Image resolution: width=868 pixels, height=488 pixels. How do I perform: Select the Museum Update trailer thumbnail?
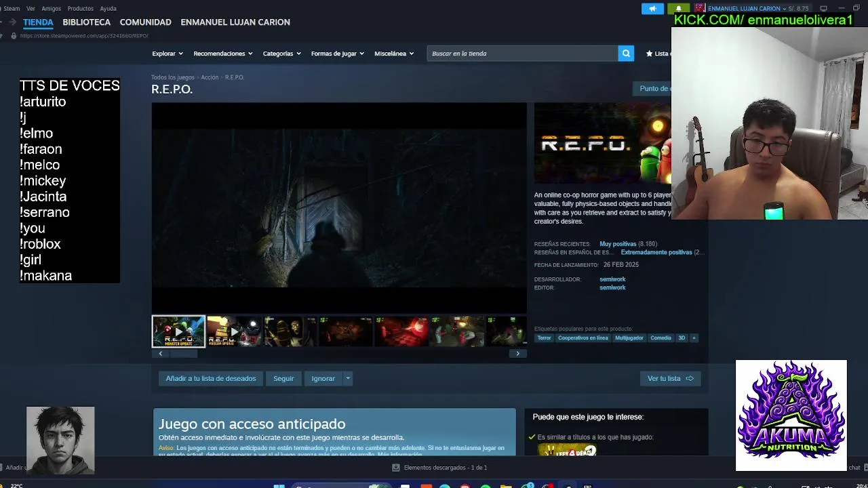(234, 331)
